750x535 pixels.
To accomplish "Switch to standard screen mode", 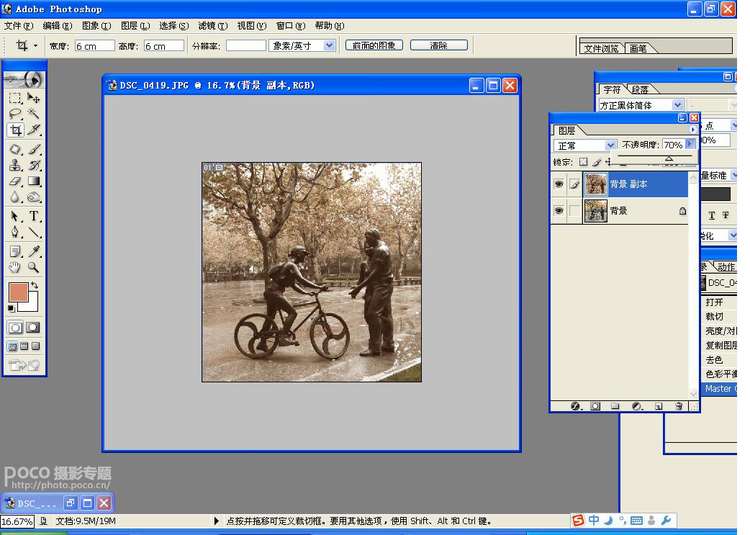I will pyautogui.click(x=13, y=346).
